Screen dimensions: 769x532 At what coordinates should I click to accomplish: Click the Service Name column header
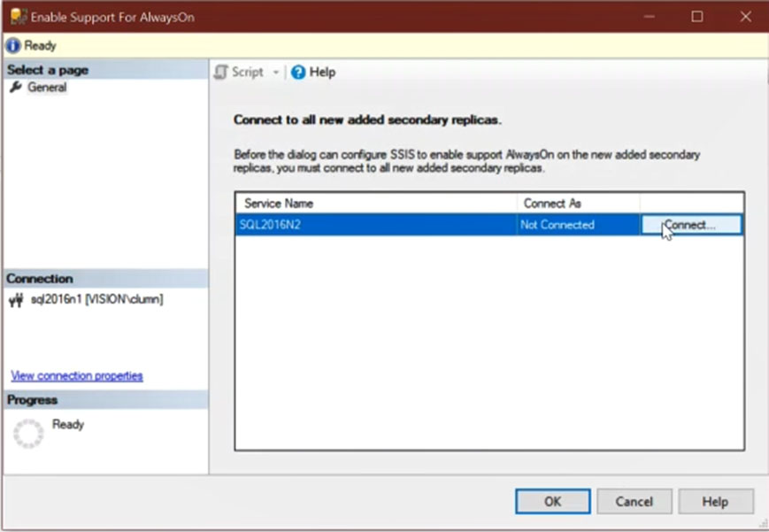tap(376, 204)
